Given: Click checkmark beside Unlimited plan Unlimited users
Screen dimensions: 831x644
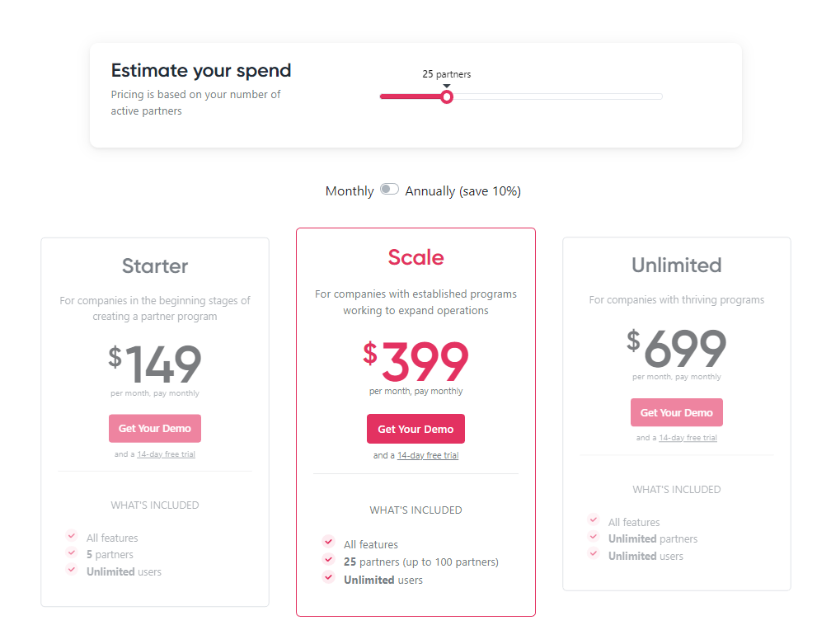Looking at the screenshot, I should tap(594, 553).
